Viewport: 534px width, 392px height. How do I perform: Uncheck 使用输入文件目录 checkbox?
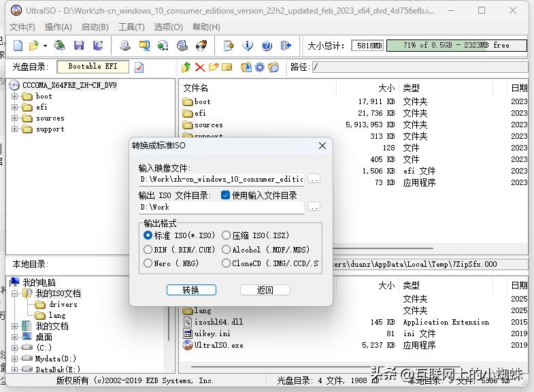pyautogui.click(x=225, y=195)
